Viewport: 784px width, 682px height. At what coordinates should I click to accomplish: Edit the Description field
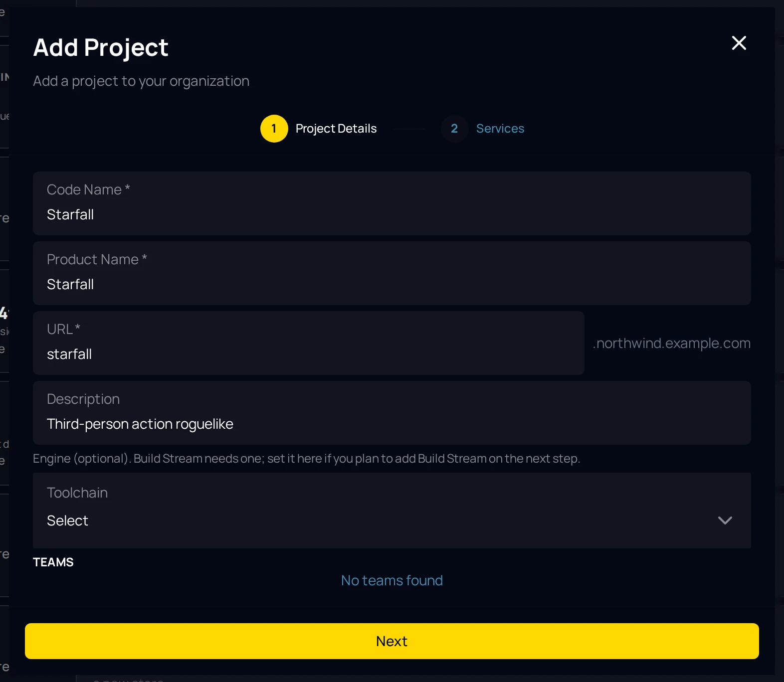[x=392, y=413]
